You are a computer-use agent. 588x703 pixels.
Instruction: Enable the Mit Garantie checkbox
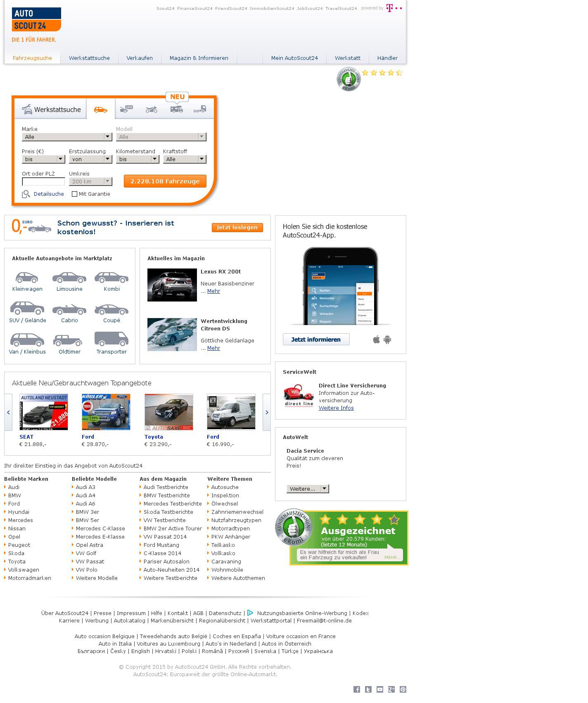(x=74, y=194)
